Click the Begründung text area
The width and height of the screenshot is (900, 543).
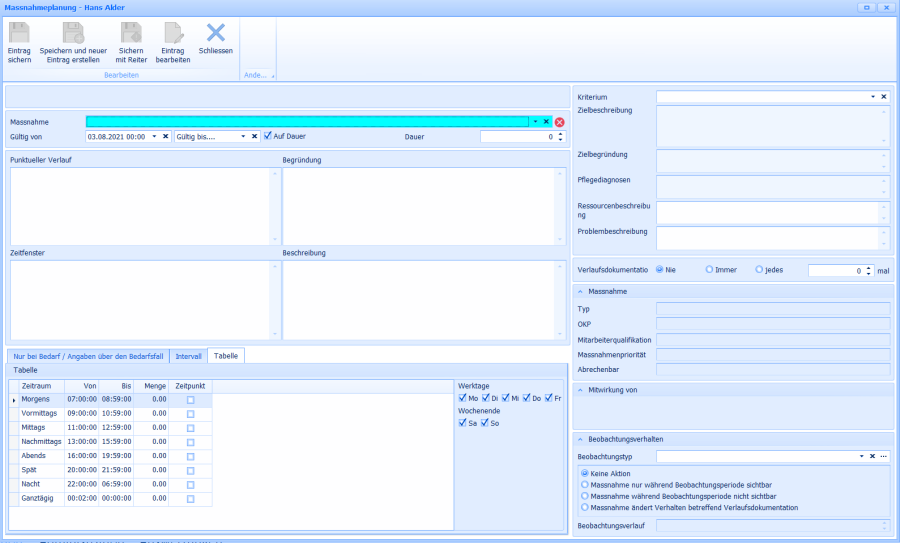coord(424,207)
